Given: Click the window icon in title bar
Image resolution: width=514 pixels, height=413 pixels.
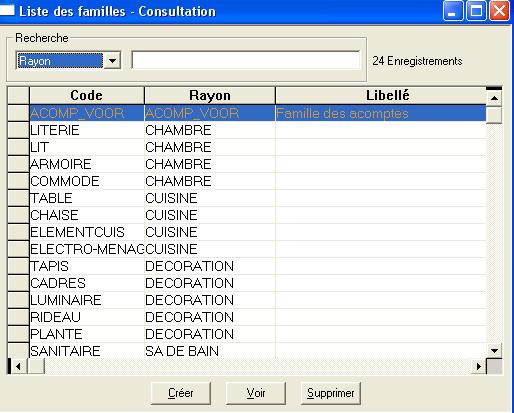Looking at the screenshot, I should click(x=7, y=10).
